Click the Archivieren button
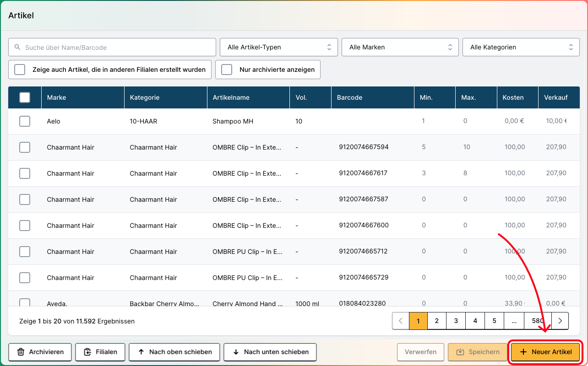Image resolution: width=588 pixels, height=366 pixels. (x=40, y=352)
